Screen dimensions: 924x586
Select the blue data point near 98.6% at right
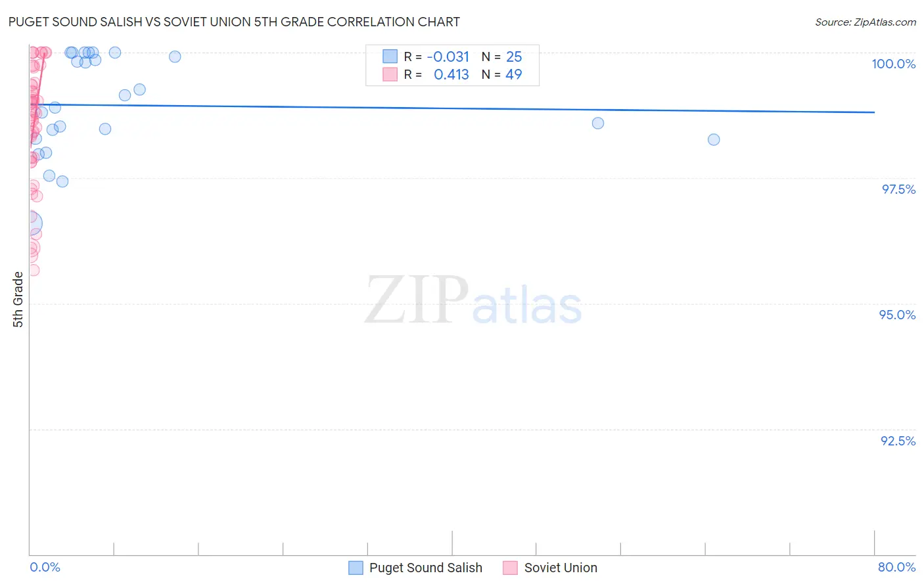597,123
